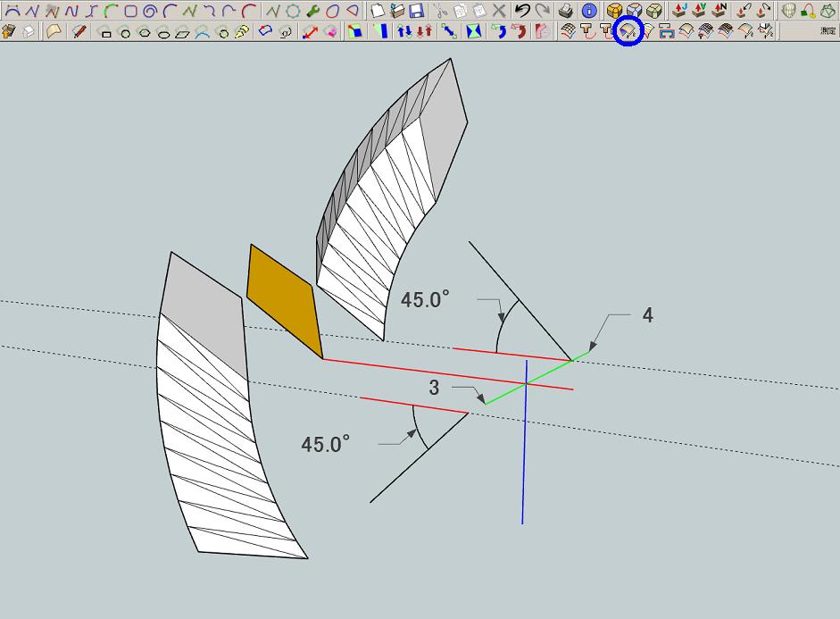Select the red sector shape tool

(352, 10)
